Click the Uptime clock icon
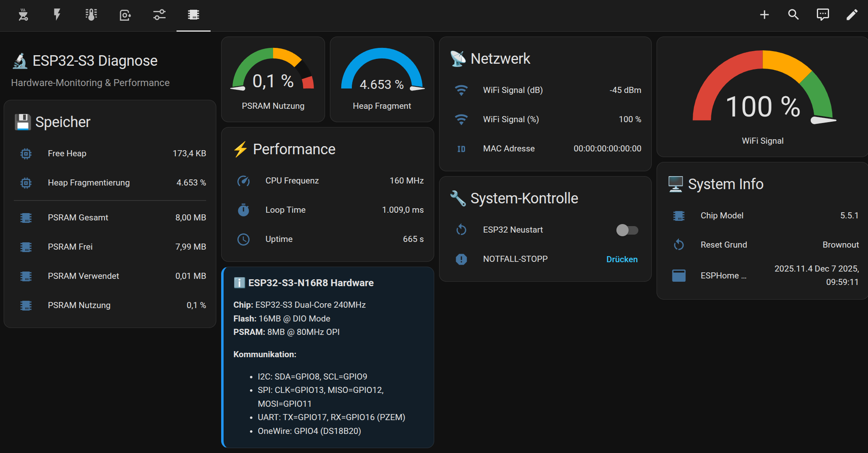Viewport: 868px width, 453px height. (x=243, y=239)
